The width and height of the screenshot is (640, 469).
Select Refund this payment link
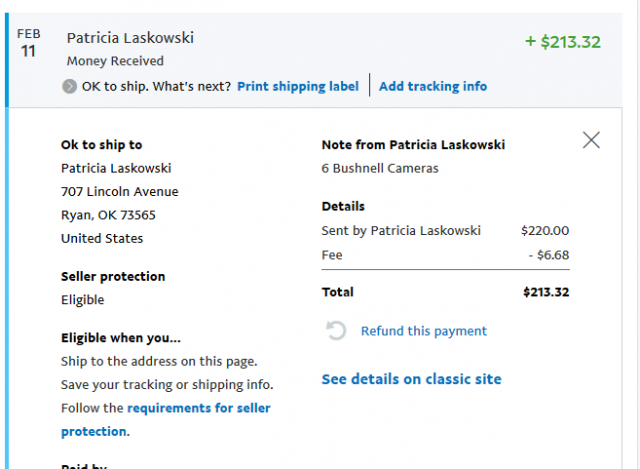tap(424, 331)
